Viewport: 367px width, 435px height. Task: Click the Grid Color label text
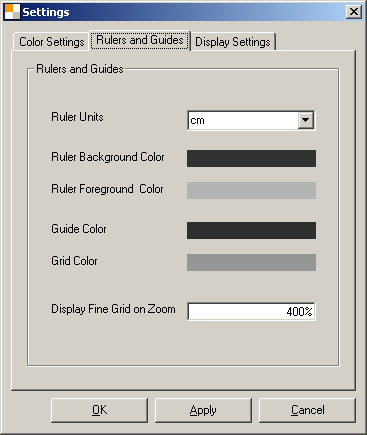click(74, 261)
